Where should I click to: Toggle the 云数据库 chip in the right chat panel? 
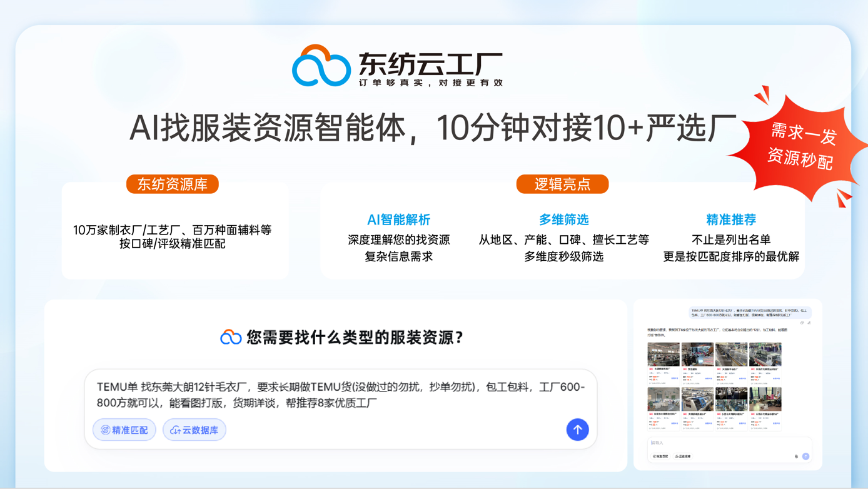683,456
